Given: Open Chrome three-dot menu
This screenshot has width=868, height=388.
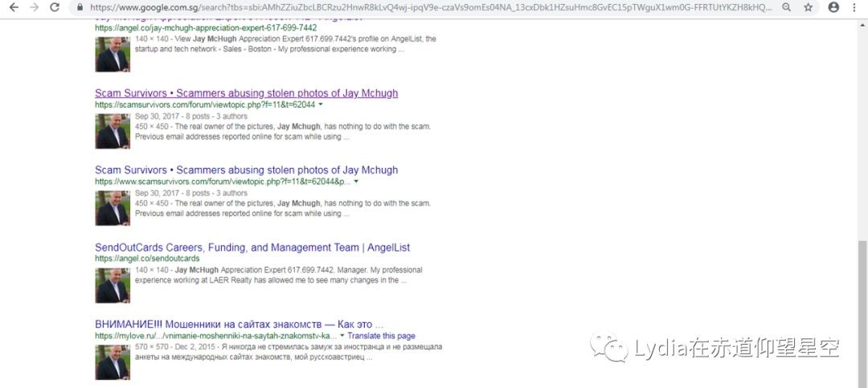Looking at the screenshot, I should point(854,7).
